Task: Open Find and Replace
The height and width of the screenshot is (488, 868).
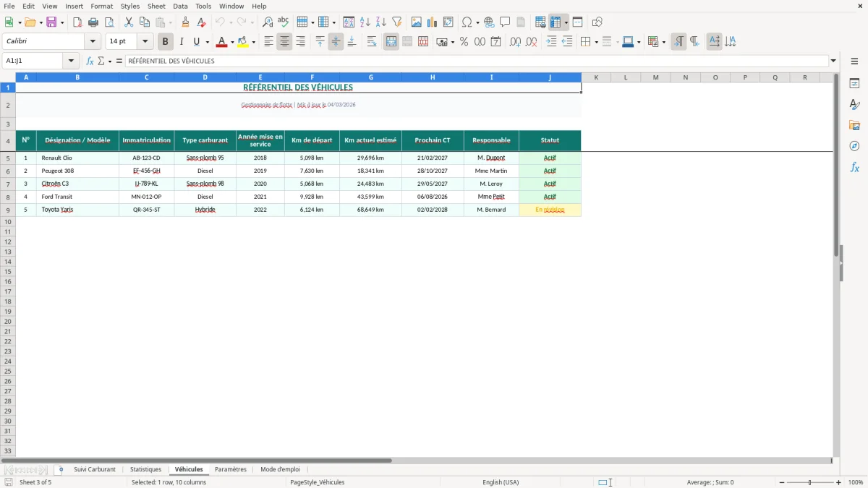Action: (x=268, y=22)
